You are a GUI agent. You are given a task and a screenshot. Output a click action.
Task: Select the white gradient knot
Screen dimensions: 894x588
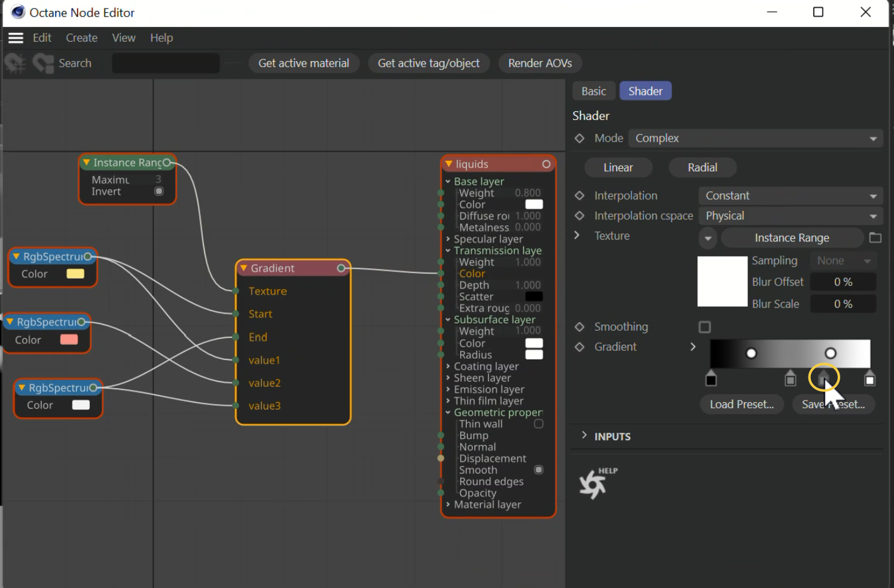click(870, 379)
